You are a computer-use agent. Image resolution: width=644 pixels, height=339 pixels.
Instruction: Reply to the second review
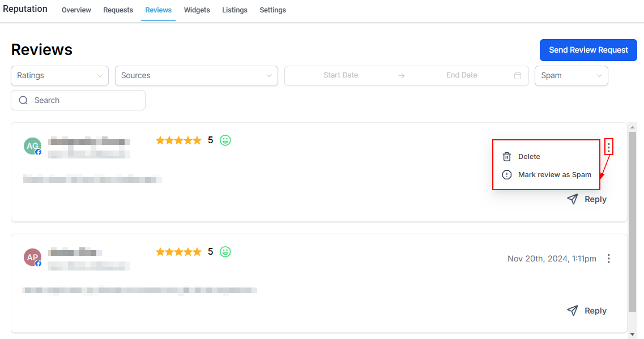(587, 311)
